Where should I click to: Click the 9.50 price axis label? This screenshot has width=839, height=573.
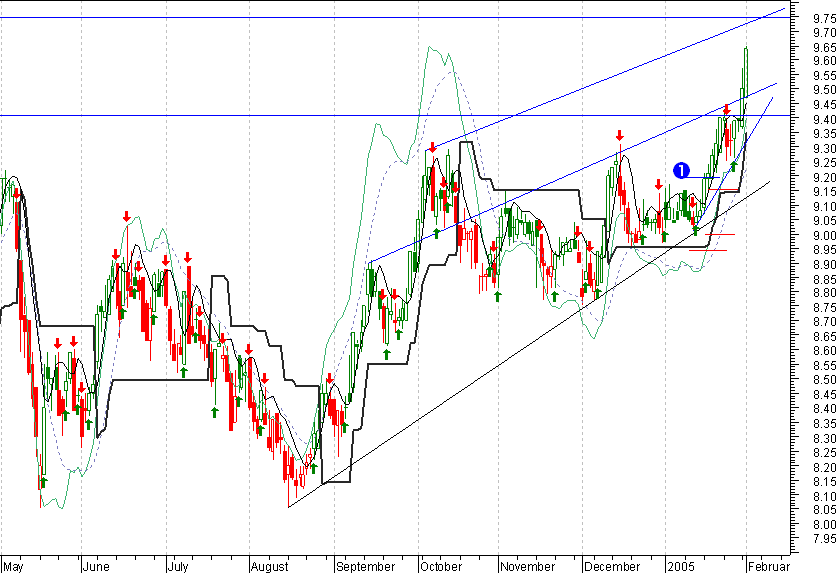[x=825, y=90]
